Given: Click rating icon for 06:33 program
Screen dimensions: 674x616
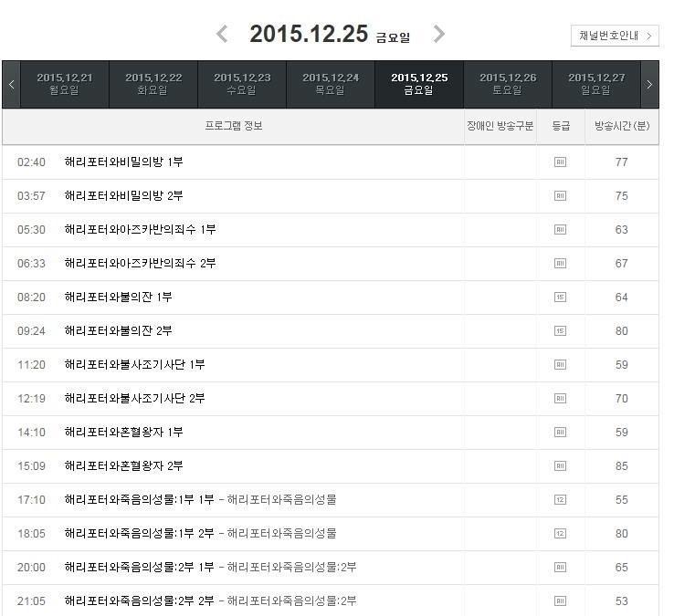Looking at the screenshot, I should [x=560, y=264].
